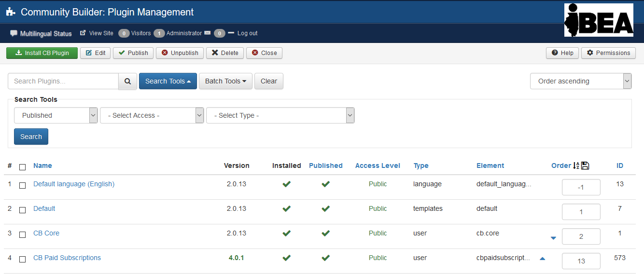Check the Default language (English) row checkbox
644x276 pixels.
(x=22, y=185)
